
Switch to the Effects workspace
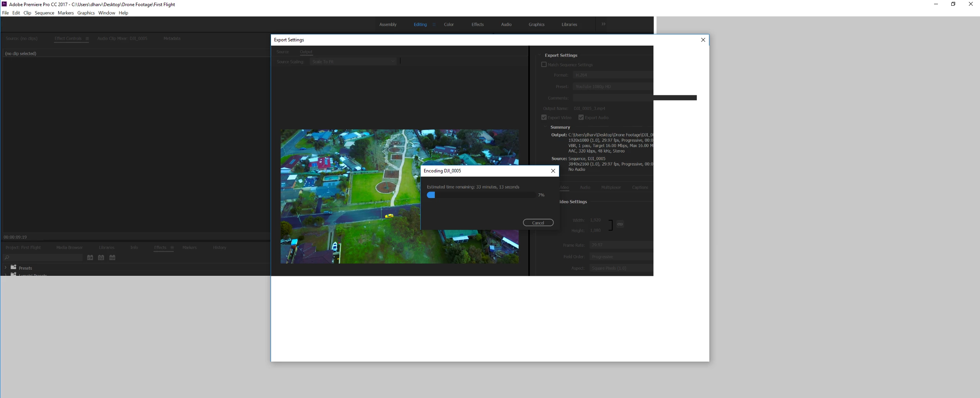[x=477, y=25]
